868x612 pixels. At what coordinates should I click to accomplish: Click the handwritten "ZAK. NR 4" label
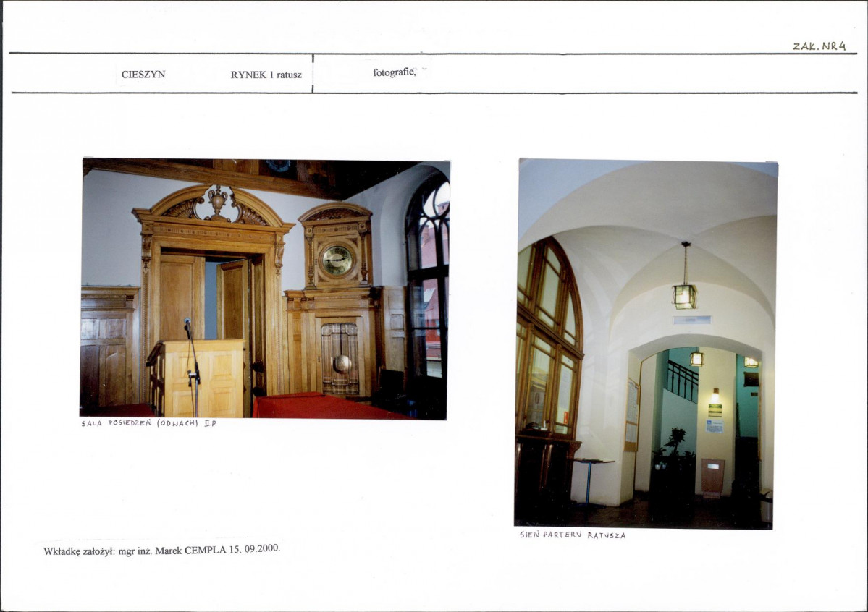click(x=819, y=46)
